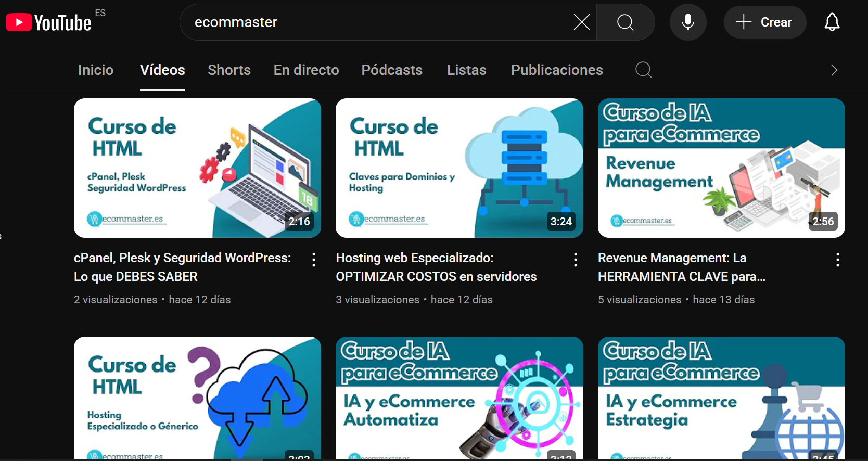Image resolution: width=868 pixels, height=461 pixels.
Task: Clear the search box with X icon
Action: 581,22
